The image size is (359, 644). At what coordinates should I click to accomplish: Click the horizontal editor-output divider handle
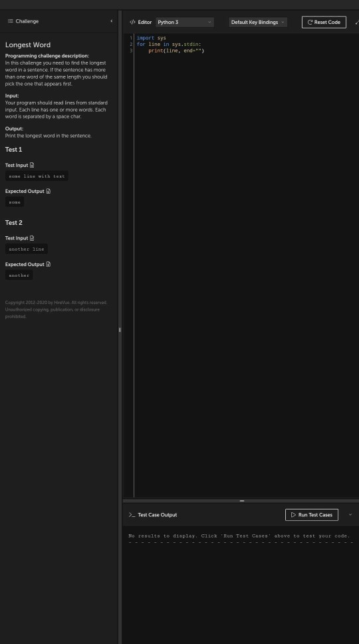pyautogui.click(x=241, y=501)
